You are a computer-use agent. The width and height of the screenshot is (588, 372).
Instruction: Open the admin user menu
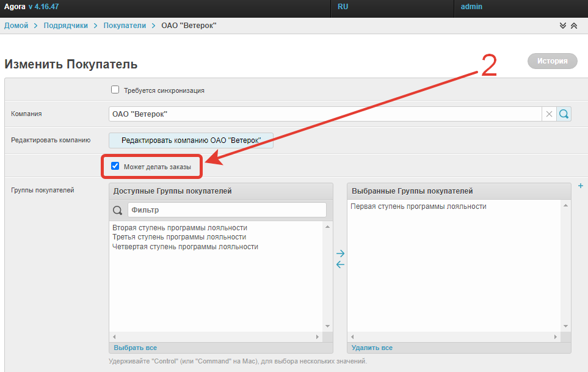tap(471, 7)
